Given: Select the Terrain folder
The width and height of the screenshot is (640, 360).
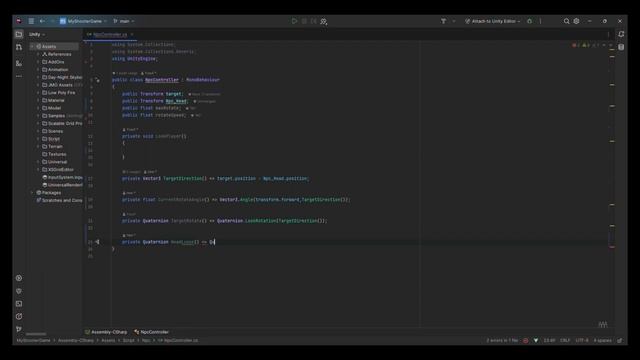Looking at the screenshot, I should pyautogui.click(x=52, y=147).
